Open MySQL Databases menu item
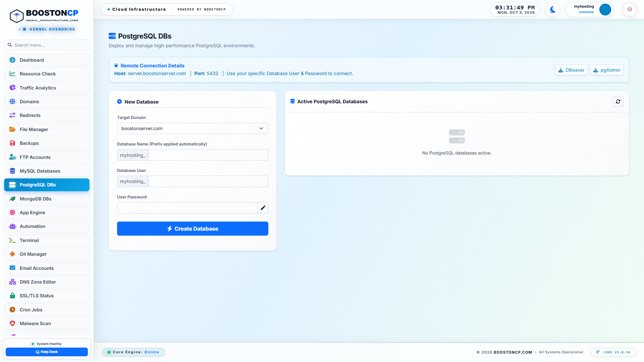Screen dimensions: 644x362 tap(47, 171)
